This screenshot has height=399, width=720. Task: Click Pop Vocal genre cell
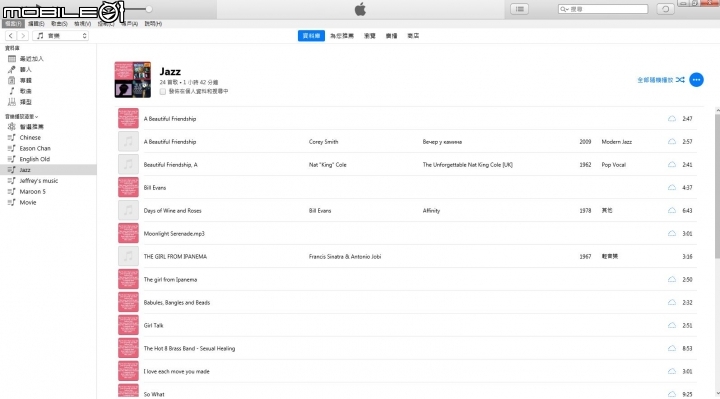pos(613,165)
